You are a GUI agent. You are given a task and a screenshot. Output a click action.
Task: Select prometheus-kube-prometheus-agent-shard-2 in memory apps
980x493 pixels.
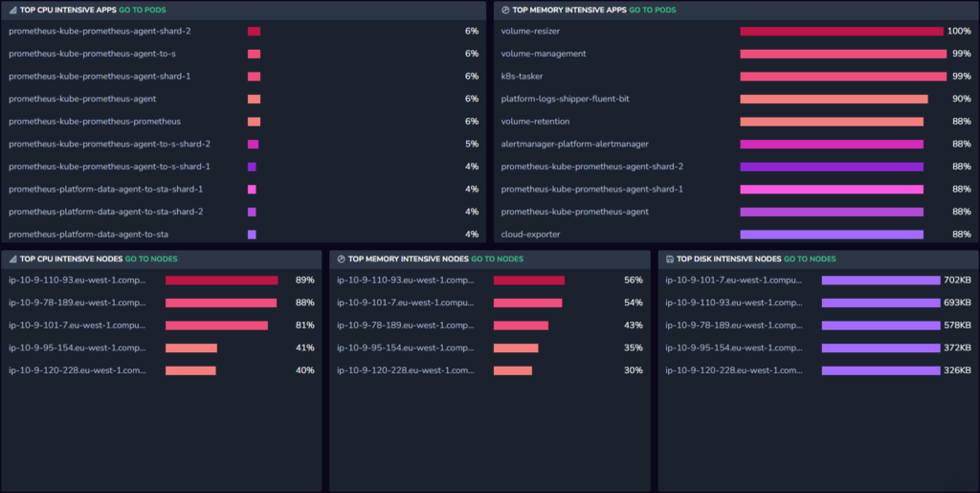point(591,167)
